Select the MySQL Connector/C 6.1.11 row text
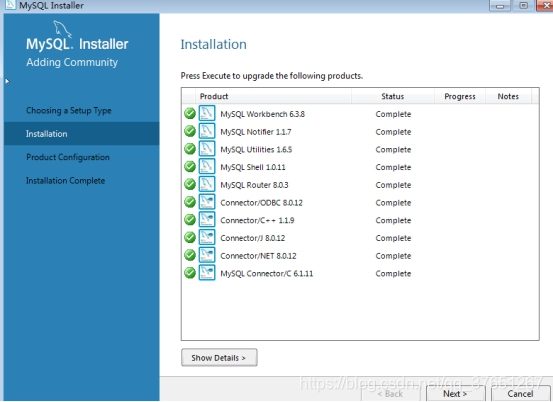This screenshot has width=553, height=402. click(x=267, y=273)
